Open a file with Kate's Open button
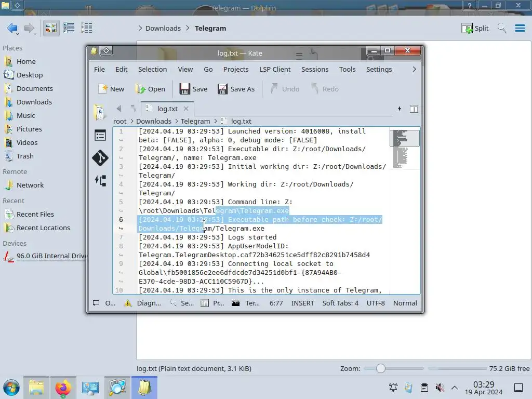 tap(150, 89)
